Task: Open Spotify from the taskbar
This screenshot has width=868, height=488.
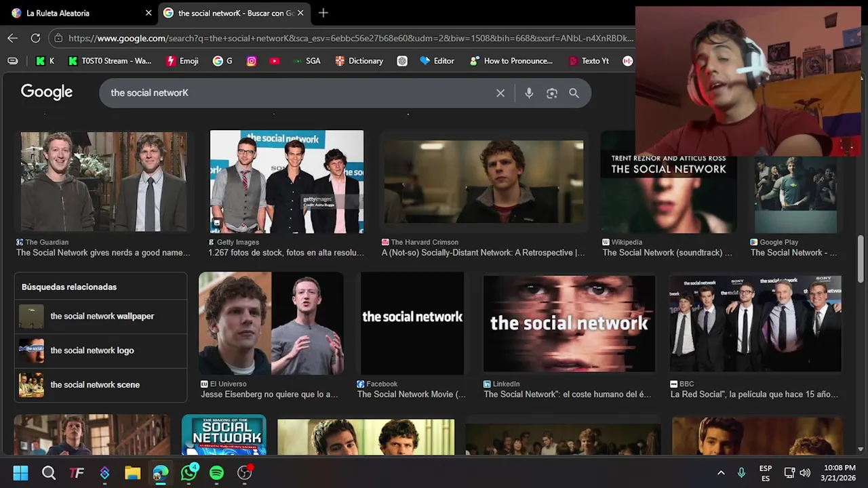Action: tap(216, 472)
